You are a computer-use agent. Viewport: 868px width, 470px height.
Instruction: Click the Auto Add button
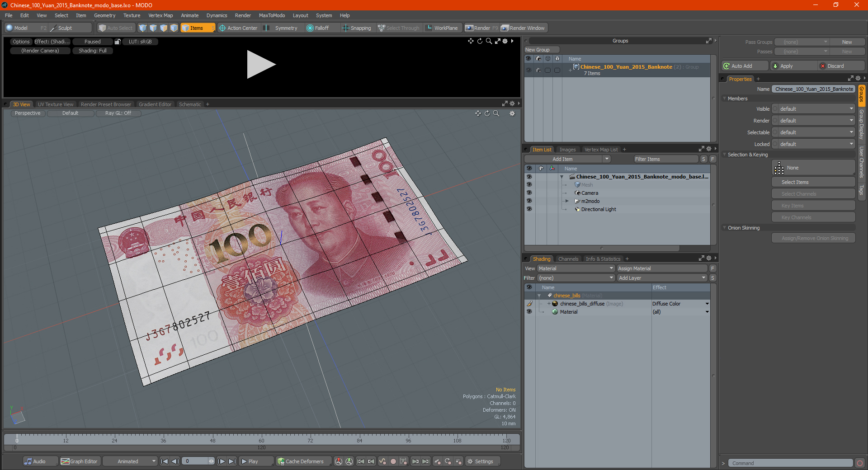point(745,66)
